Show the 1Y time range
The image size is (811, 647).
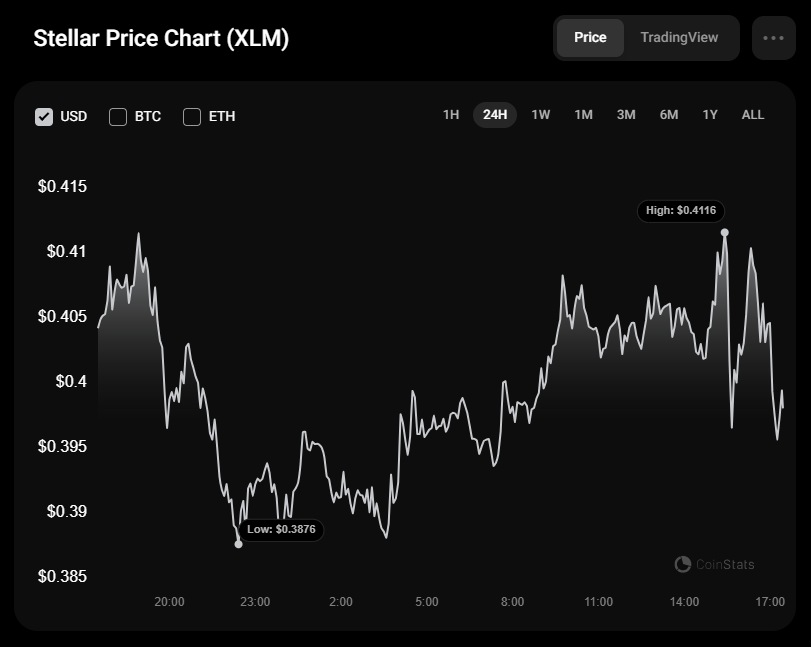point(710,115)
